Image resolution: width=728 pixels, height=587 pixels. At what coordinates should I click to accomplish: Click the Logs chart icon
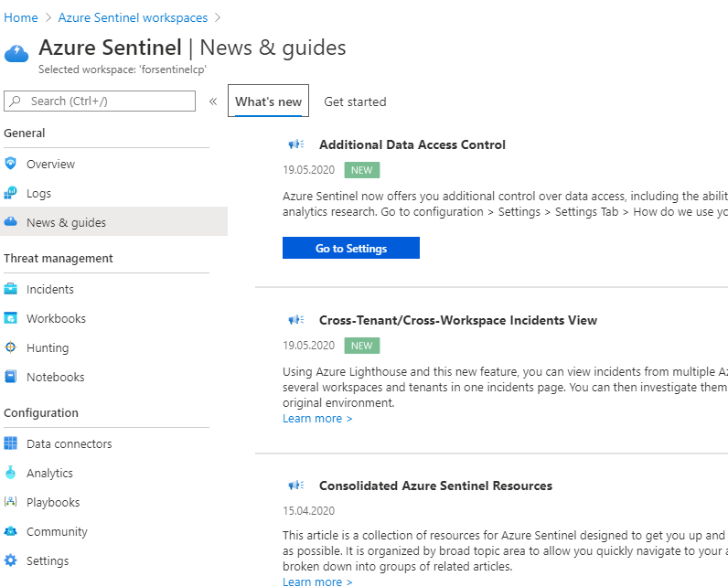(10, 193)
